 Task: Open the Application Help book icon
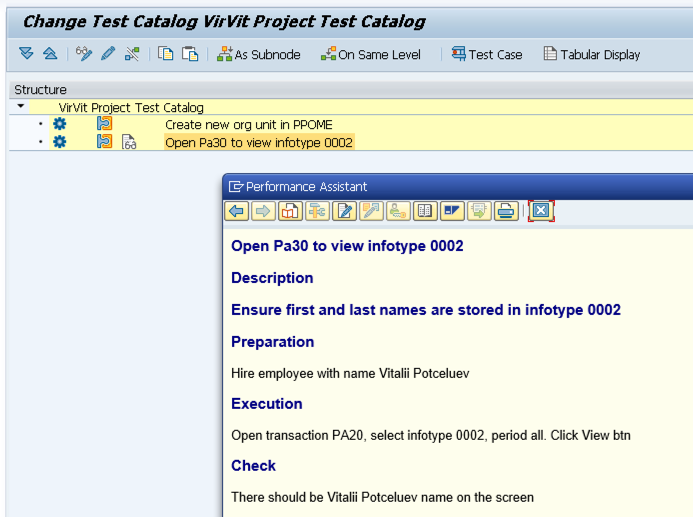[x=290, y=211]
